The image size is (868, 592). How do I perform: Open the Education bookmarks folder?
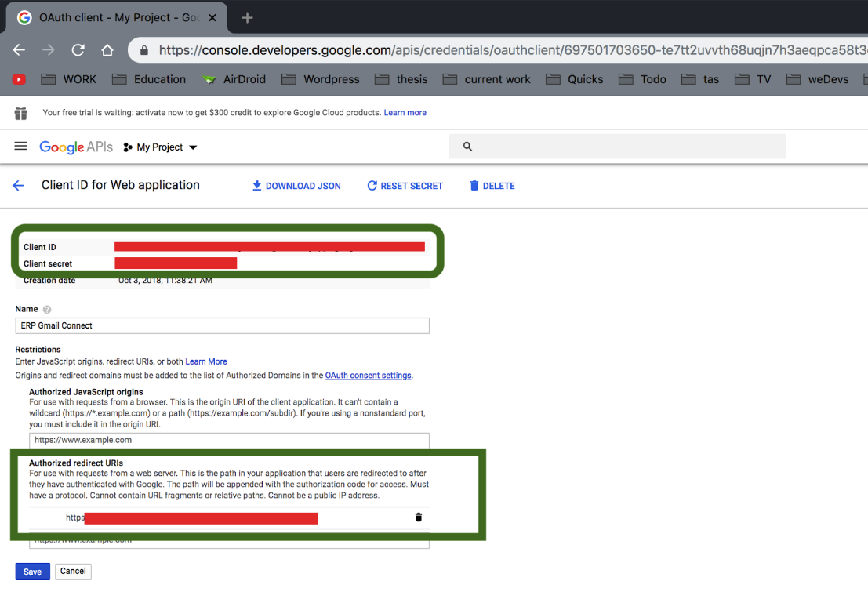coord(149,80)
